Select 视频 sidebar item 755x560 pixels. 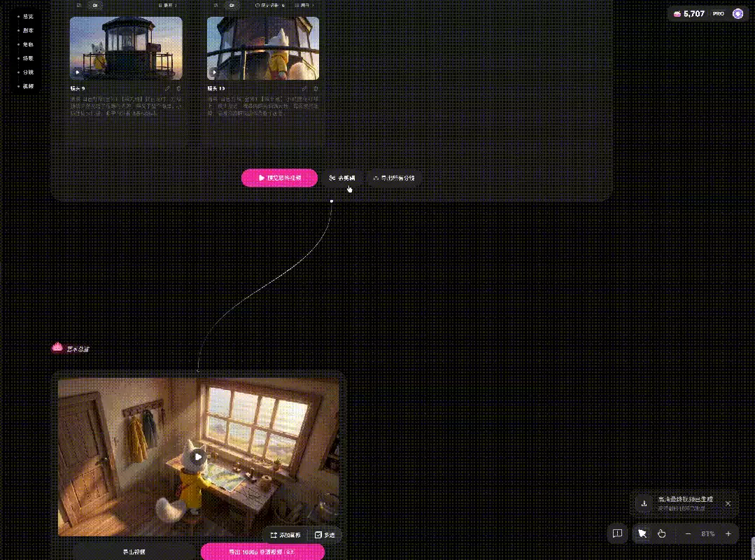coord(28,86)
